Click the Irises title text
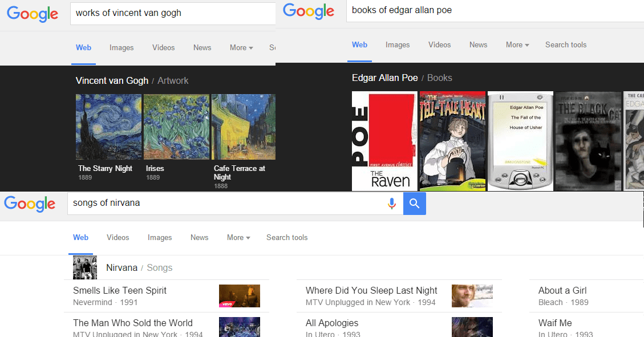Image resolution: width=644 pixels, height=337 pixels. point(155,168)
